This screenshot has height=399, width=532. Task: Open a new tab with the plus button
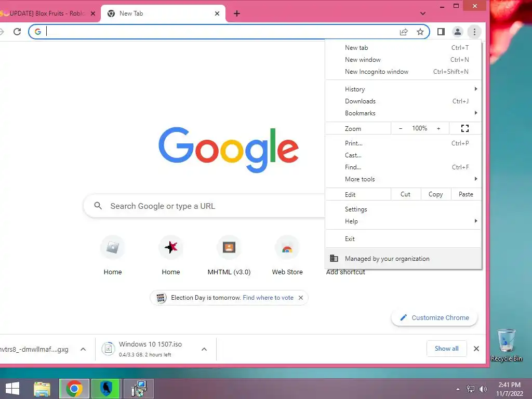[237, 14]
